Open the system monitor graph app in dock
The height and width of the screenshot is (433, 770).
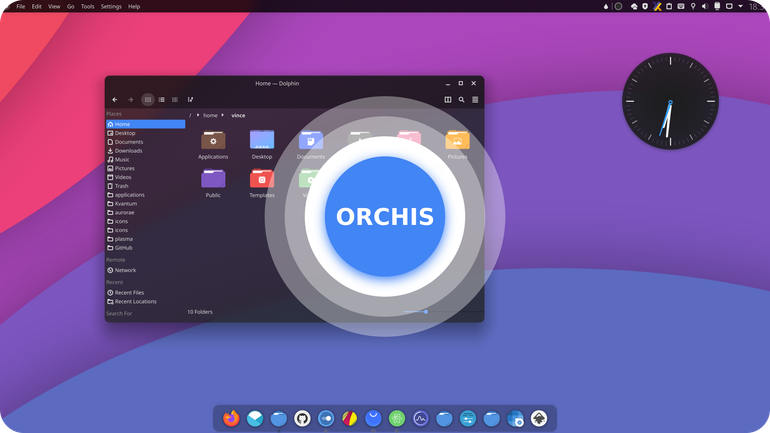point(420,418)
